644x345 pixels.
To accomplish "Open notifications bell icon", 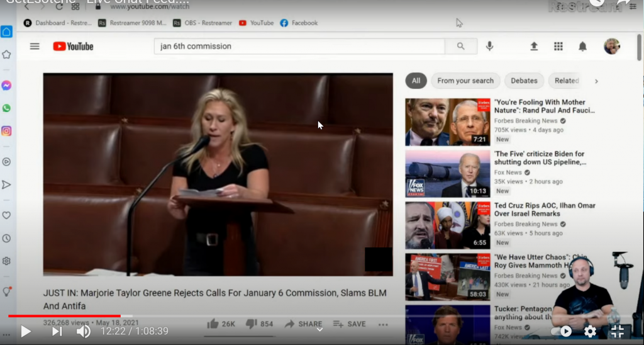I will point(582,47).
